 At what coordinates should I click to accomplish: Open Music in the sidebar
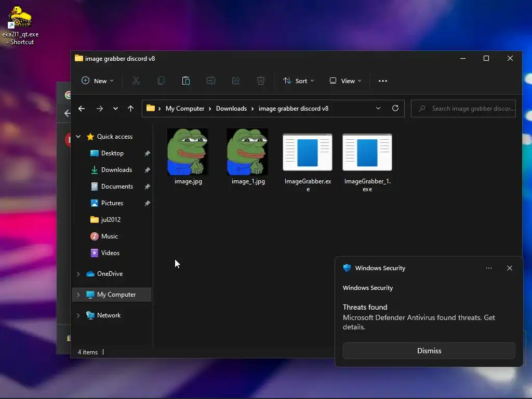(109, 236)
